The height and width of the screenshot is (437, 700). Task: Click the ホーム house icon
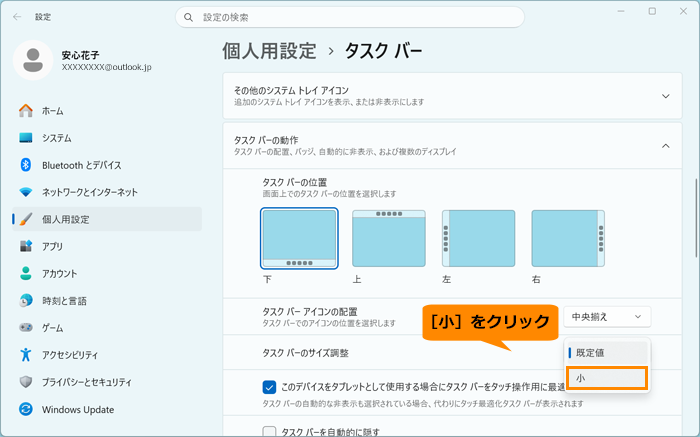point(26,111)
